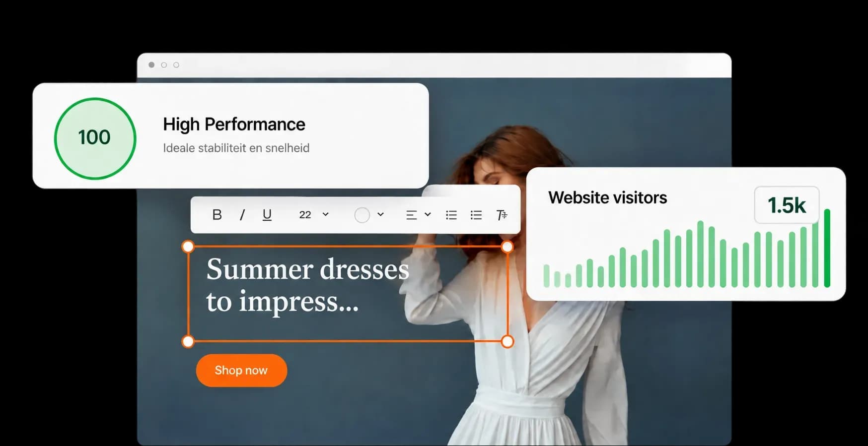This screenshot has width=868, height=446.
Task: Grab the top-left selection handle
Action: coord(188,247)
